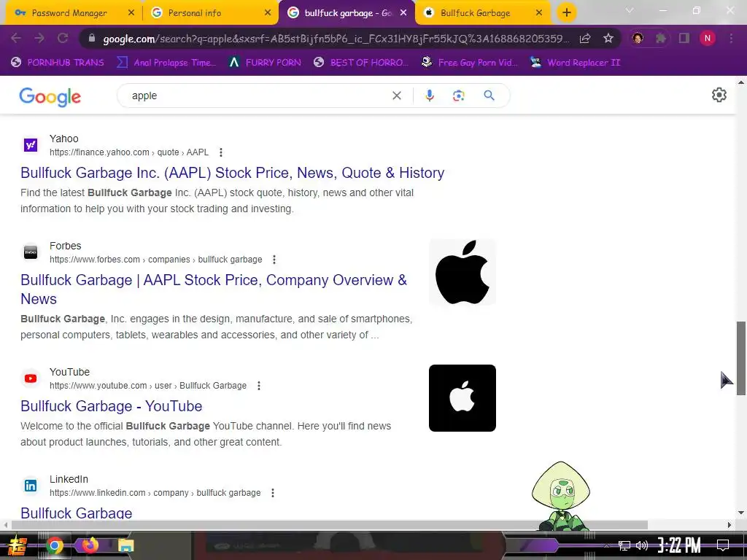Open more options for Forbes result
The height and width of the screenshot is (560, 747).
(274, 260)
